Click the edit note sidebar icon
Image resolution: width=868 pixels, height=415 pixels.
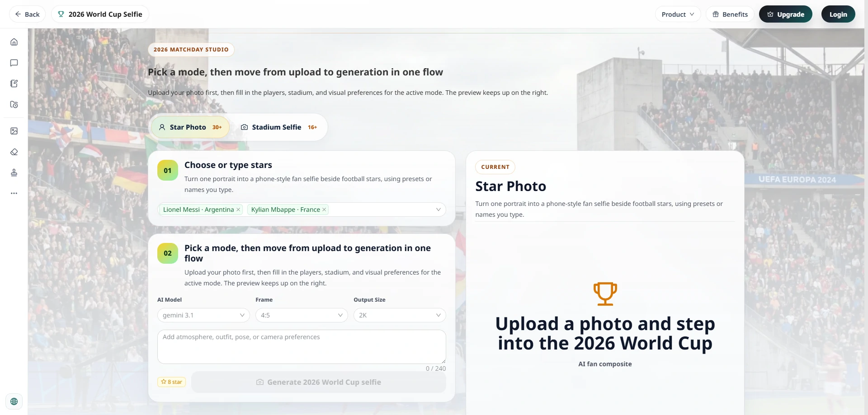click(14, 84)
